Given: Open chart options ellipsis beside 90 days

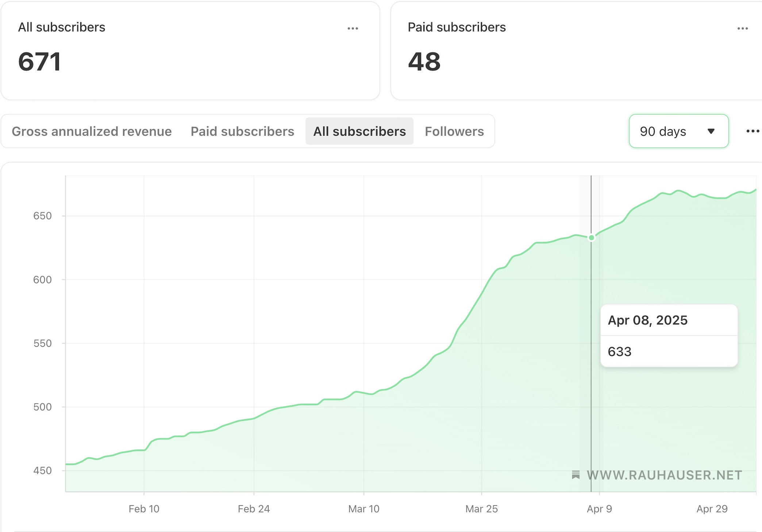Looking at the screenshot, I should [753, 131].
